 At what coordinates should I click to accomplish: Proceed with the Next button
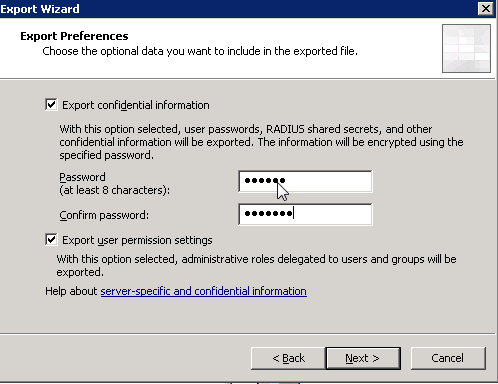click(363, 358)
